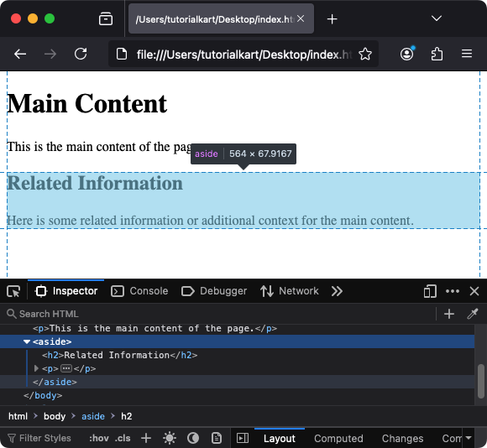Open Firefox View tab icon
487x448 pixels.
(x=106, y=19)
